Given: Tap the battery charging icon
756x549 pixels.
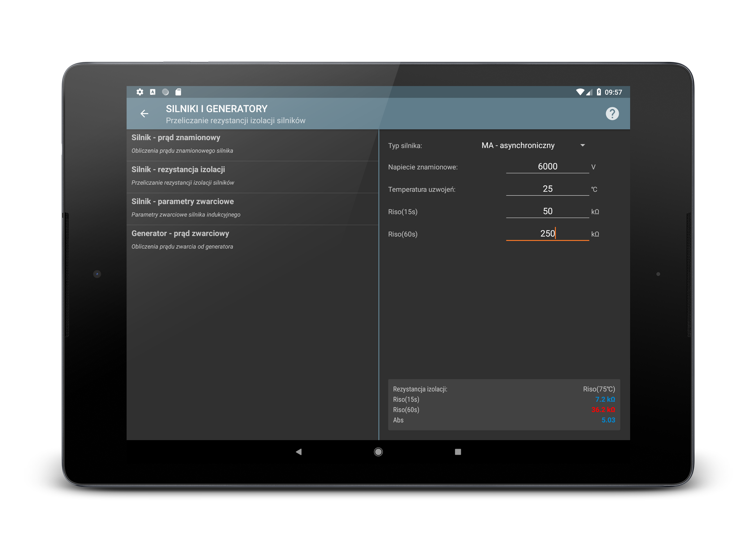Looking at the screenshot, I should tap(599, 92).
